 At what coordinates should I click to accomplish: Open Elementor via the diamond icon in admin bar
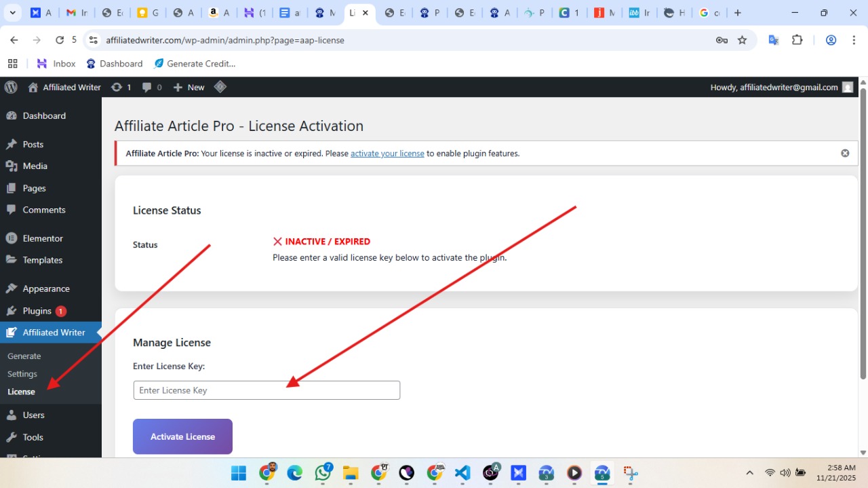pos(220,87)
